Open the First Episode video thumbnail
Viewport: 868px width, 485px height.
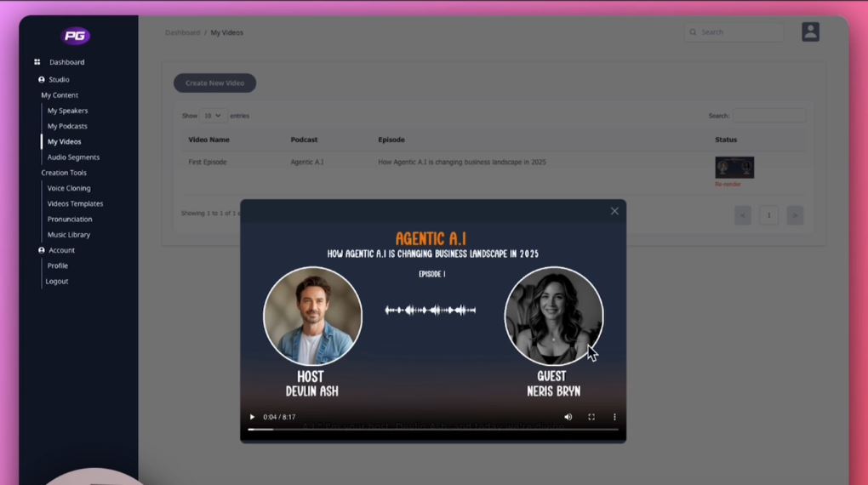734,168
